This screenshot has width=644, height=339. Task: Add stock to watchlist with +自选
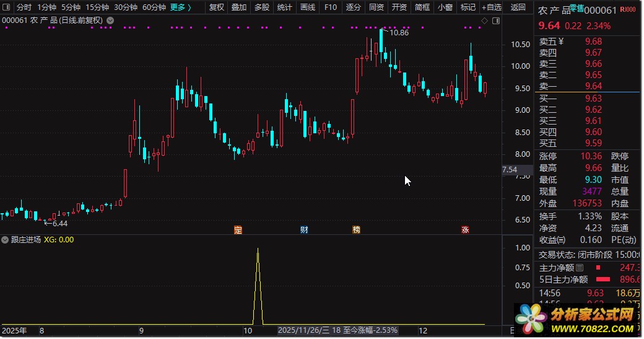[492, 7]
